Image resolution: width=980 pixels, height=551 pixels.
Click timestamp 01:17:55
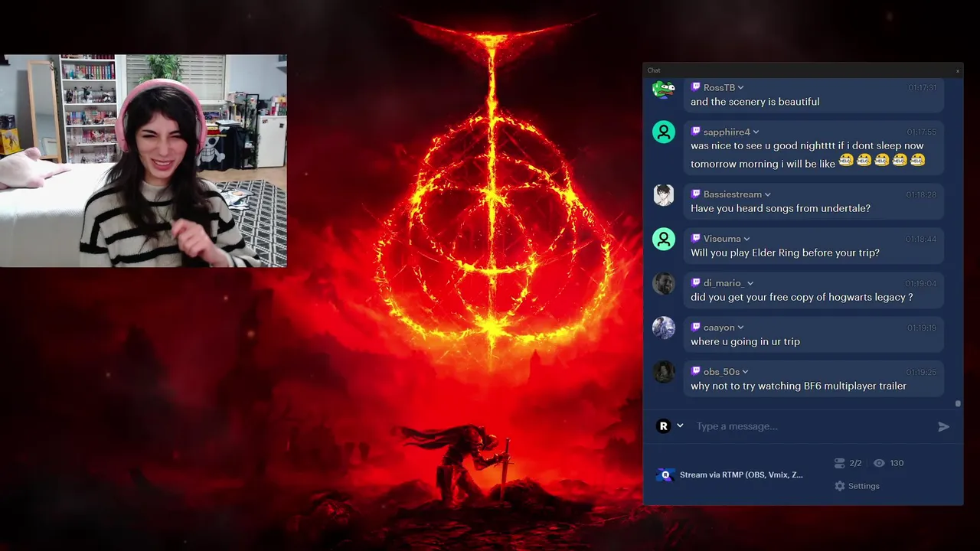pos(922,132)
